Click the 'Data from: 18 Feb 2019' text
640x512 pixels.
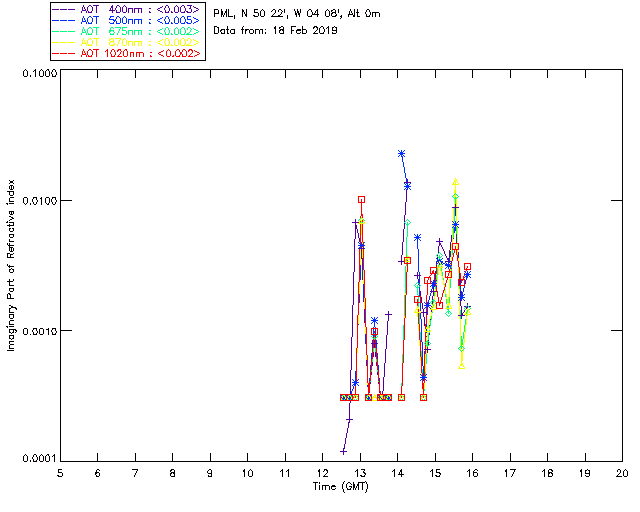pos(276,31)
